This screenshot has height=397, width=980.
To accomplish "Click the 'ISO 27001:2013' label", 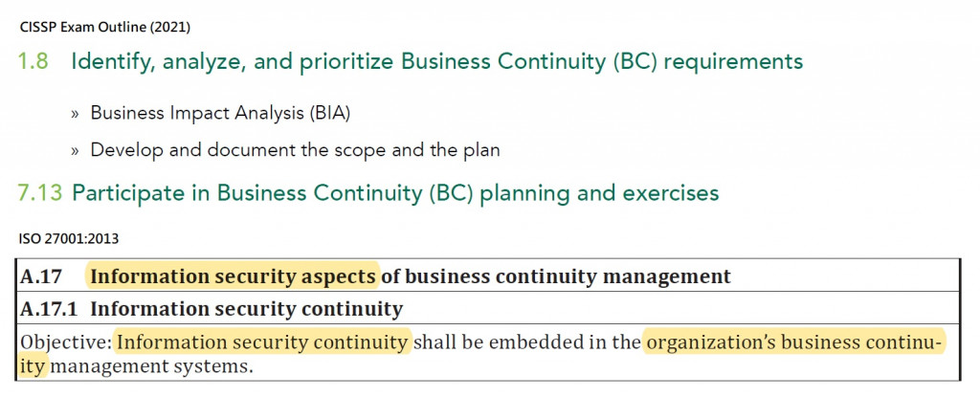I will pyautogui.click(x=69, y=238).
